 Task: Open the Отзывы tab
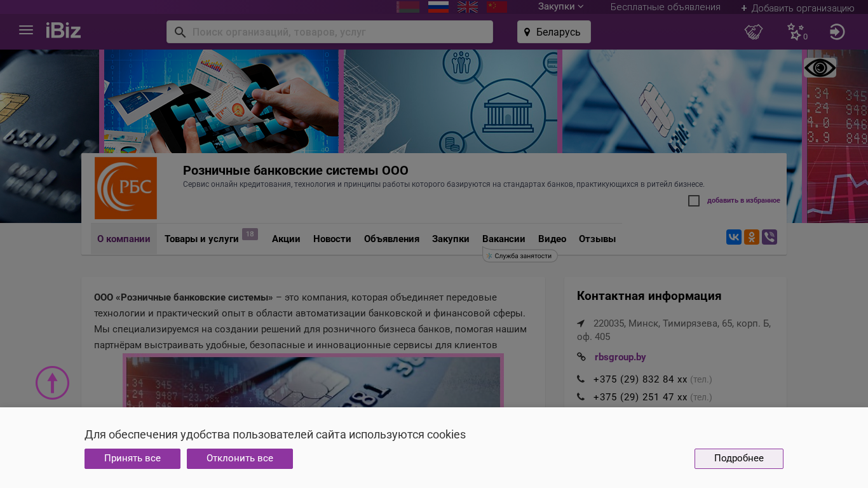coord(597,239)
